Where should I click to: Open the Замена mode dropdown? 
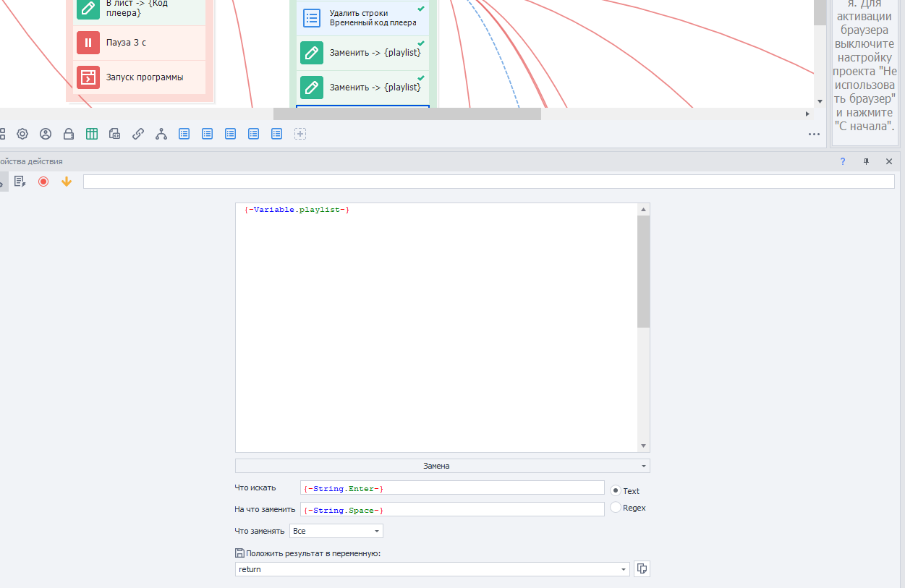click(x=443, y=466)
